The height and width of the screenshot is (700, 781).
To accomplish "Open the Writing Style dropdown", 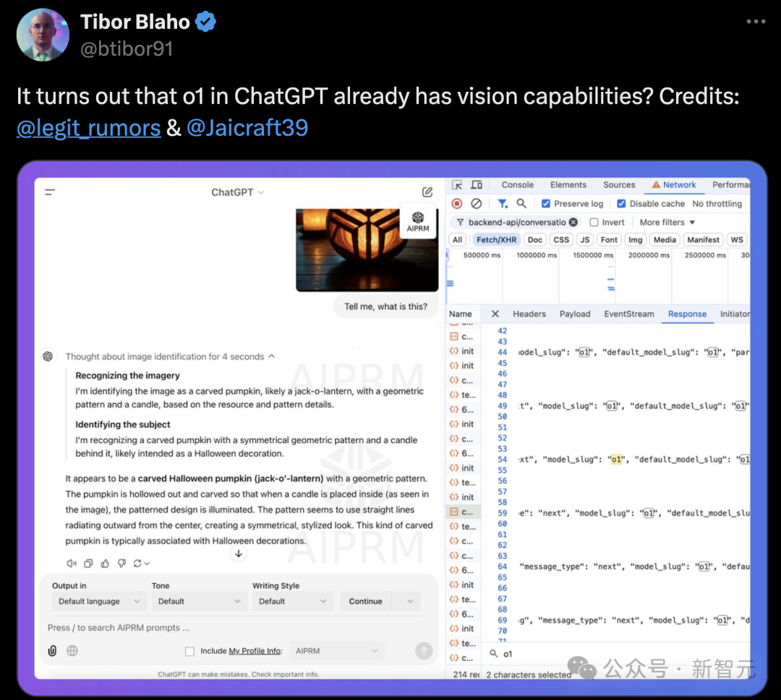I will [292, 602].
